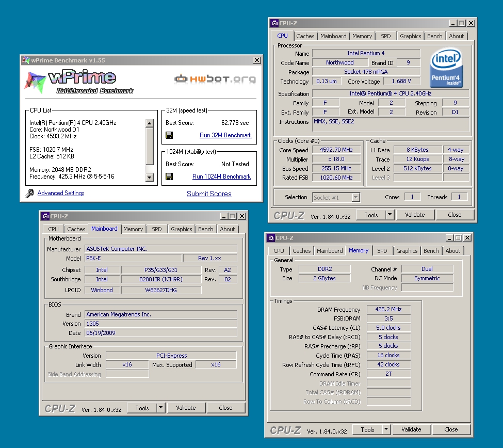503x448 pixels.
Task: Click the CPU List scrollbar up arrow
Action: 150,123
